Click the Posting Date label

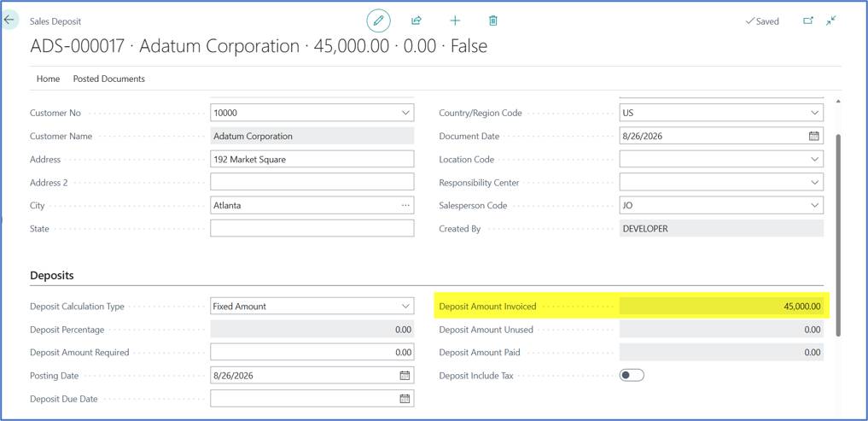55,376
